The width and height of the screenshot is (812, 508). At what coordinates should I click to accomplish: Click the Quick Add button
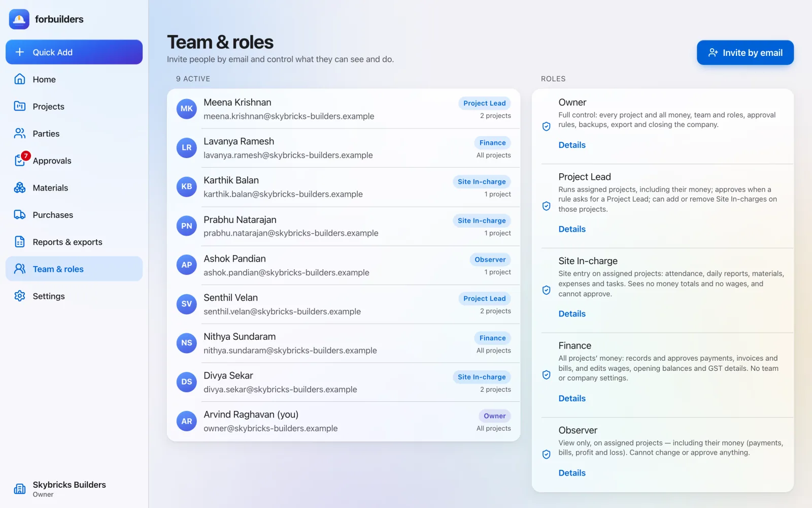point(74,52)
